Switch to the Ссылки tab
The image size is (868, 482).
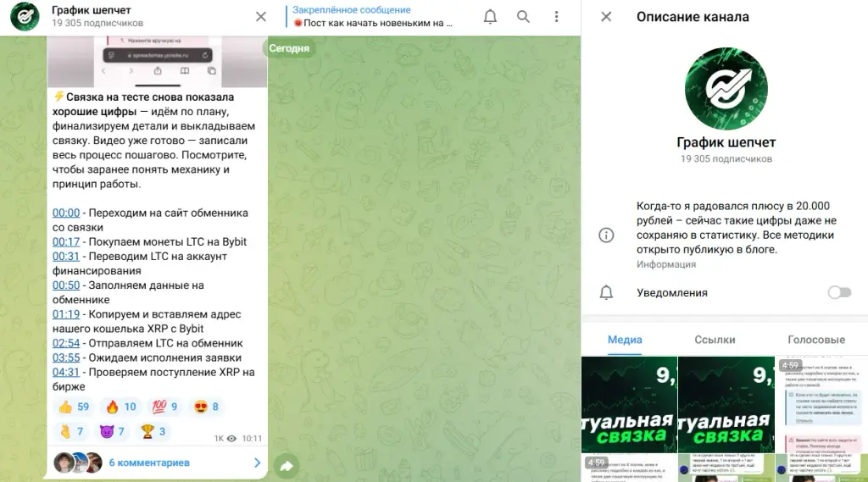point(715,340)
